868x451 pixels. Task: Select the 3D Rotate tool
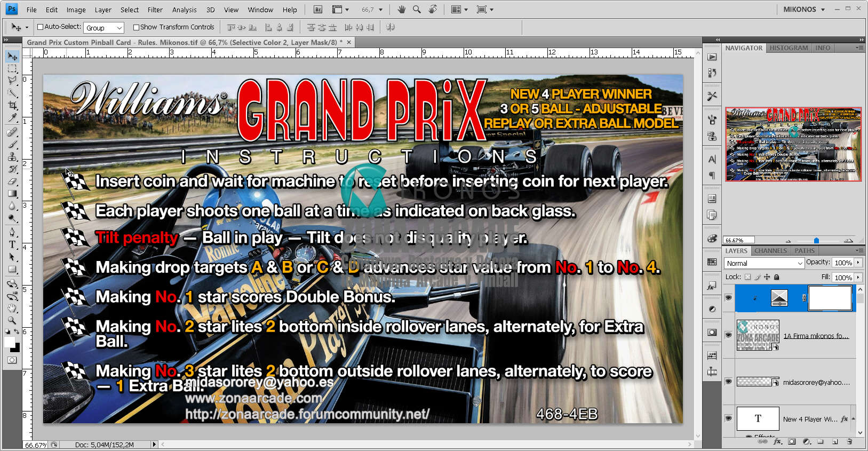coord(12,283)
